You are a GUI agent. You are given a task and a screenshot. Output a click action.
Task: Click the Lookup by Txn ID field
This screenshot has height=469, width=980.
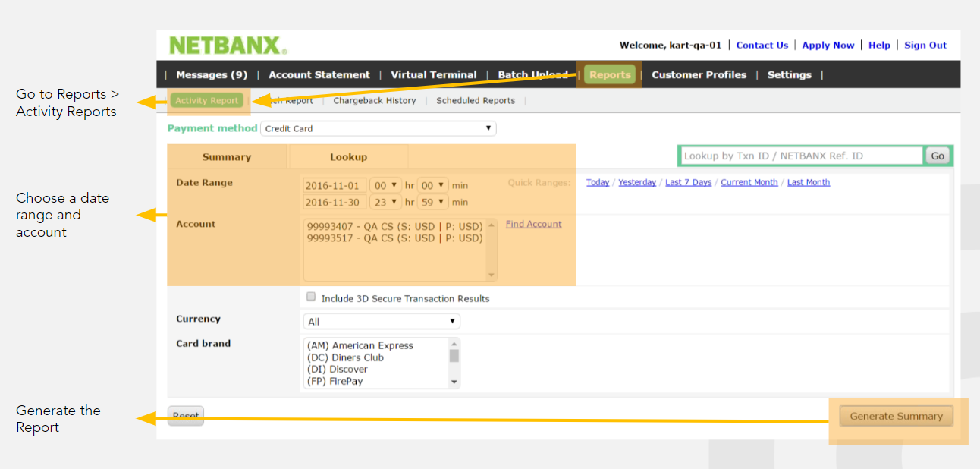click(x=801, y=156)
